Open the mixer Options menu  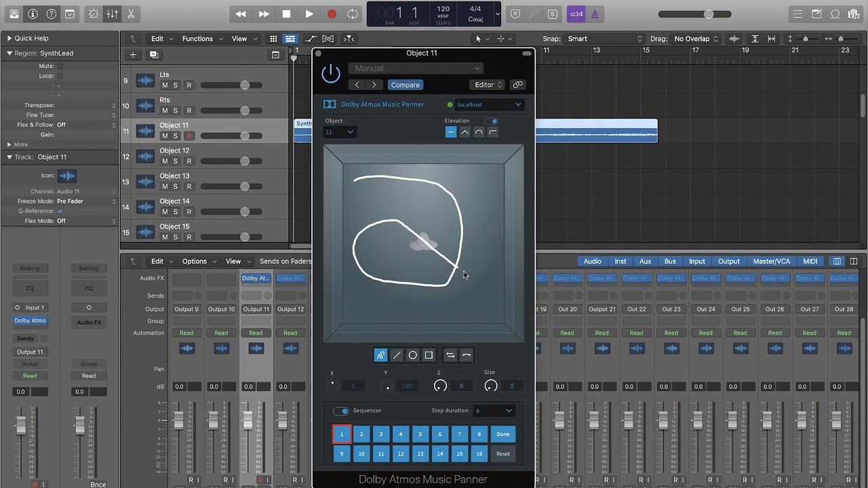click(x=197, y=261)
